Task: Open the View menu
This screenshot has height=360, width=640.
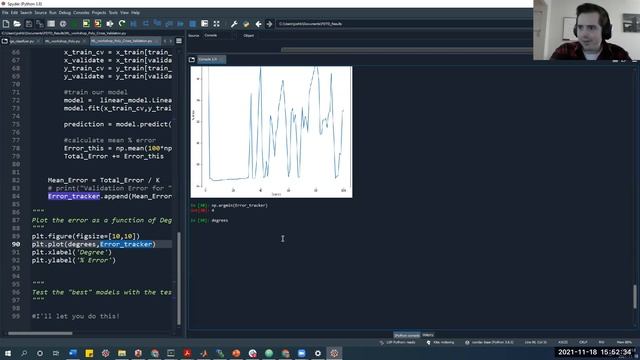Action: click(124, 13)
